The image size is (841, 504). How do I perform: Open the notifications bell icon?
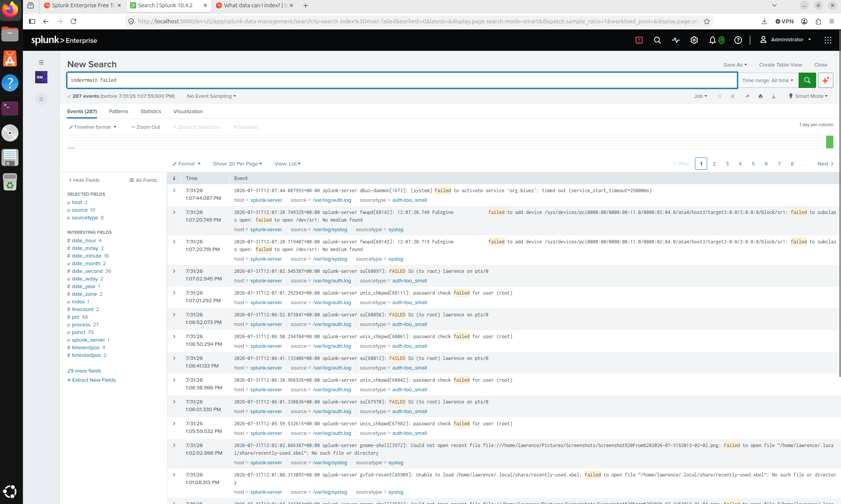[x=713, y=40]
